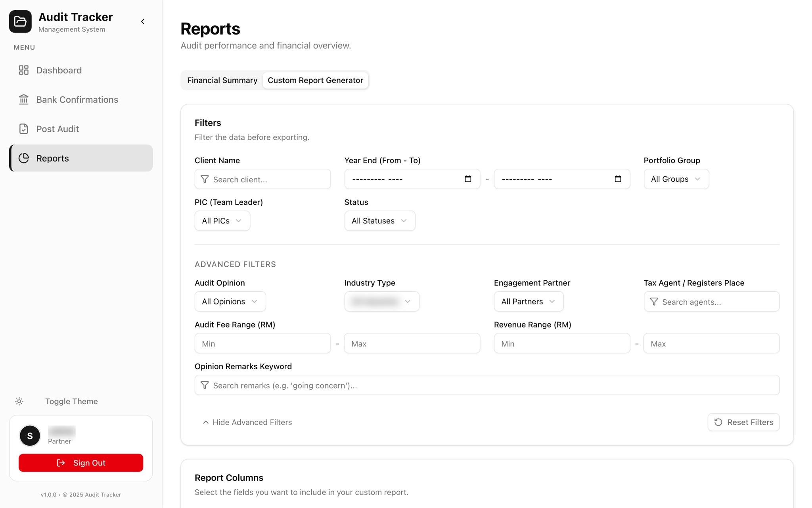Open the All PICs team leader dropdown

pyautogui.click(x=222, y=221)
